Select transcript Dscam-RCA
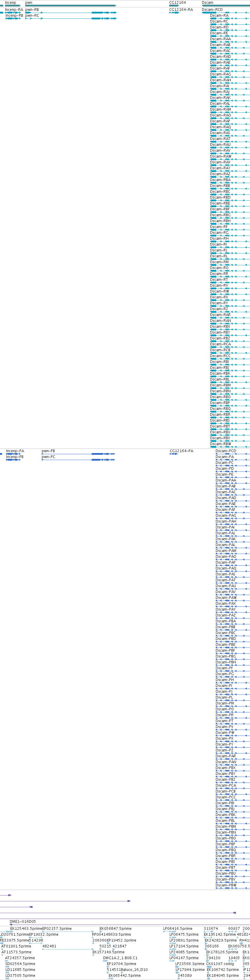This screenshot has width=250, height=980. click(x=220, y=344)
